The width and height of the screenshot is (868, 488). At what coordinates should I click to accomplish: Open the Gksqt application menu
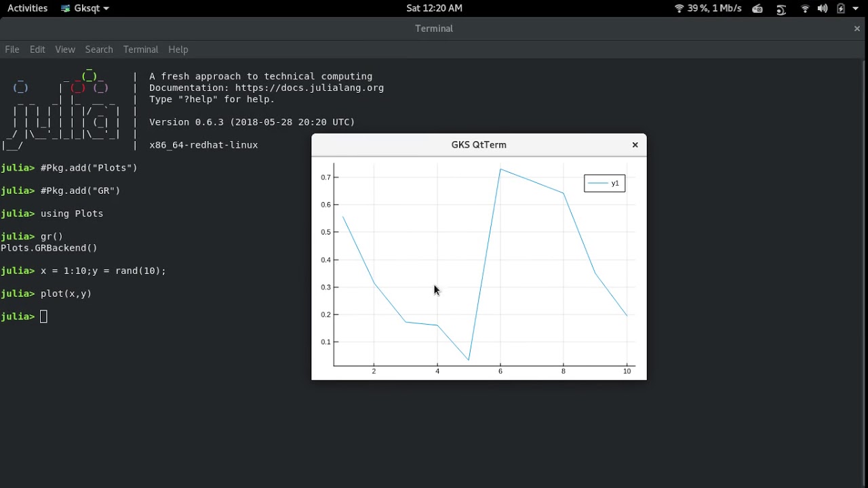[85, 8]
